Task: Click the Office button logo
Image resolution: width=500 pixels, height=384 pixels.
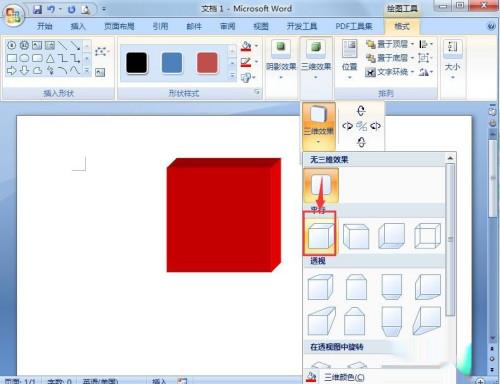Action: coord(13,15)
